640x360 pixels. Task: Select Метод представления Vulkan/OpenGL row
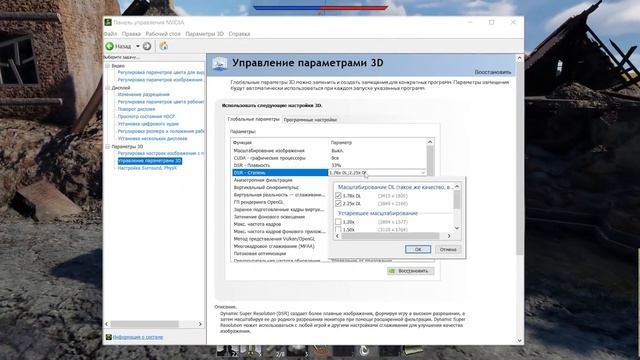click(x=280, y=239)
